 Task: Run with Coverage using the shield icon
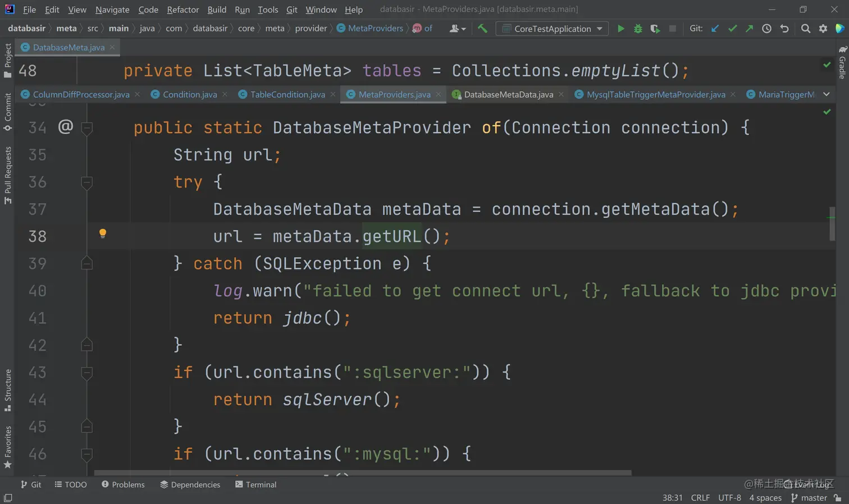[655, 29]
